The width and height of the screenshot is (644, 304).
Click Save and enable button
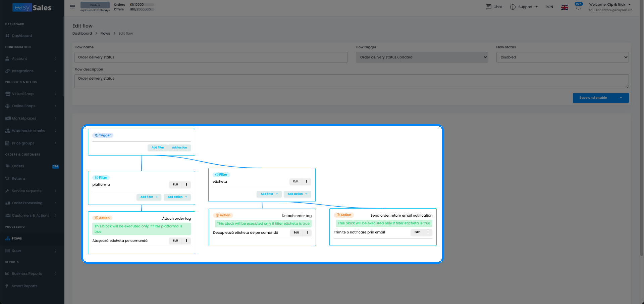coord(593,98)
